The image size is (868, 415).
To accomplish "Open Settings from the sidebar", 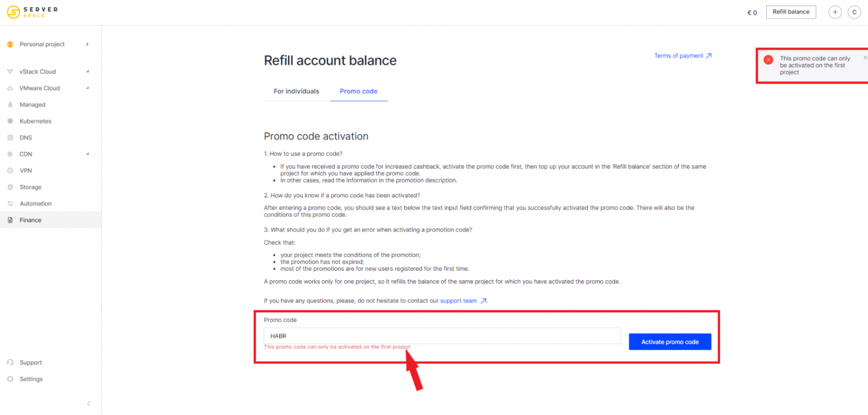I will tap(31, 379).
